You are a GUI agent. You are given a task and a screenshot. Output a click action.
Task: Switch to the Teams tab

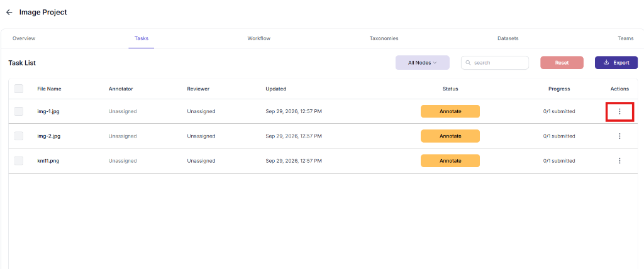coord(626,38)
